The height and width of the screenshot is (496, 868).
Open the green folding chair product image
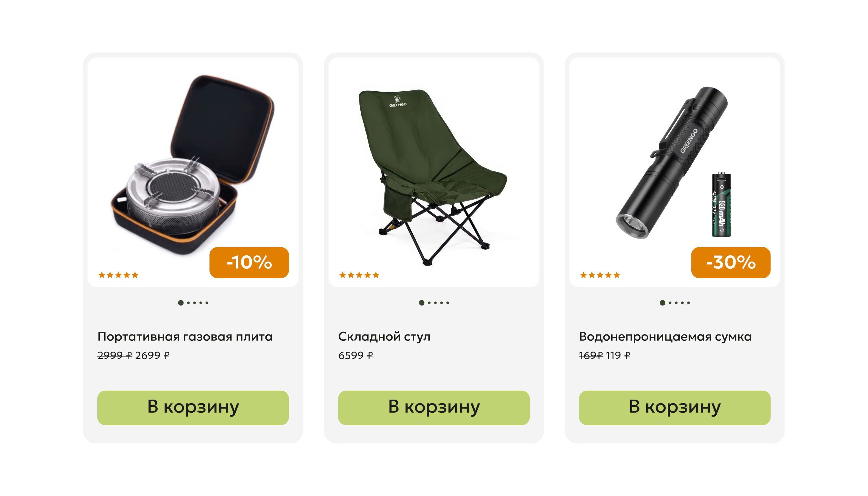(x=433, y=177)
